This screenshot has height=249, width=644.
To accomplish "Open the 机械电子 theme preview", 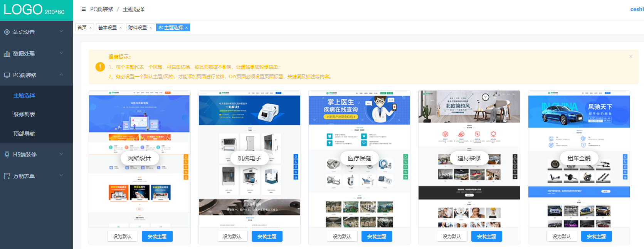I will click(249, 158).
